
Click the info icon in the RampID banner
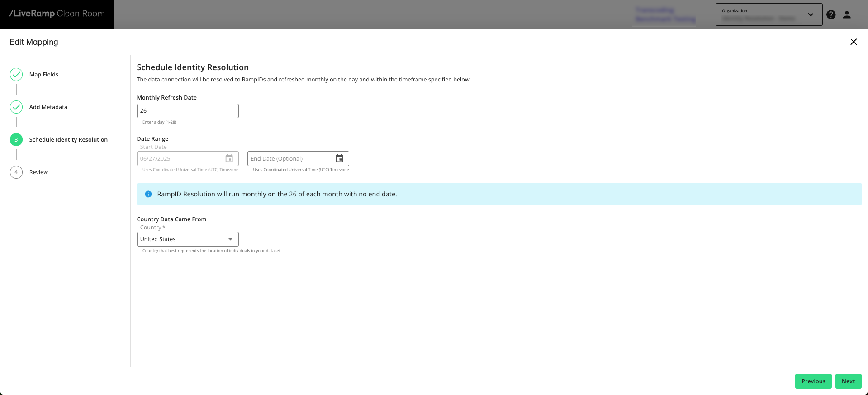click(x=148, y=194)
